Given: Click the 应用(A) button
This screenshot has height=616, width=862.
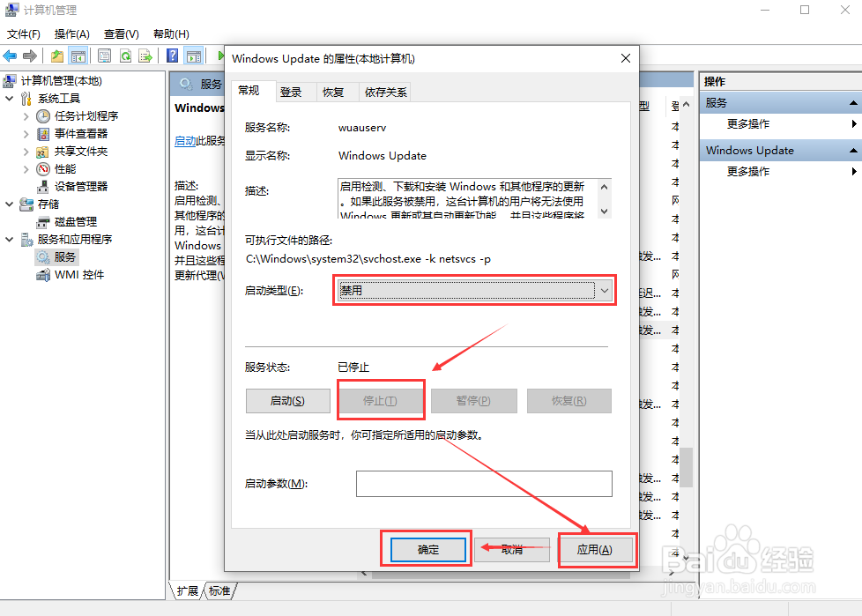Looking at the screenshot, I should [x=595, y=550].
